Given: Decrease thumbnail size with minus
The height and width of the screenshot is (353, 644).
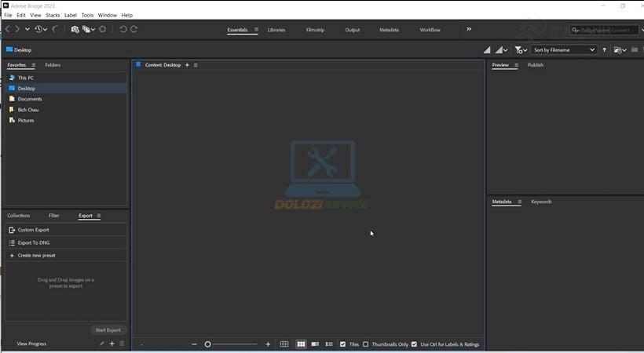Looking at the screenshot, I should (194, 344).
